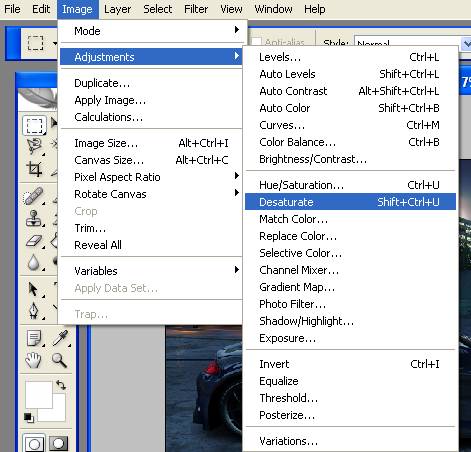This screenshot has height=452, width=471.
Task: Click marquee tool preset icon in options bar
Action: [x=35, y=43]
